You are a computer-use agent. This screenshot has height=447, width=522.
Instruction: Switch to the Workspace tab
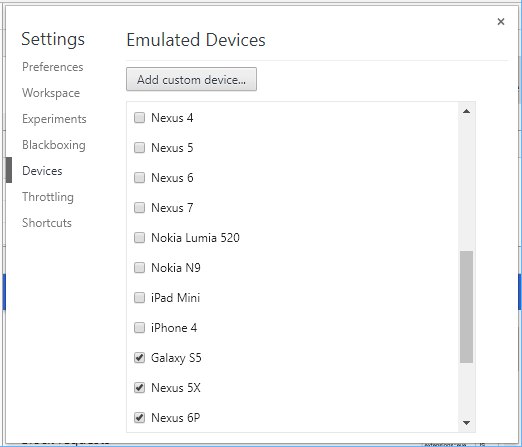tap(51, 93)
